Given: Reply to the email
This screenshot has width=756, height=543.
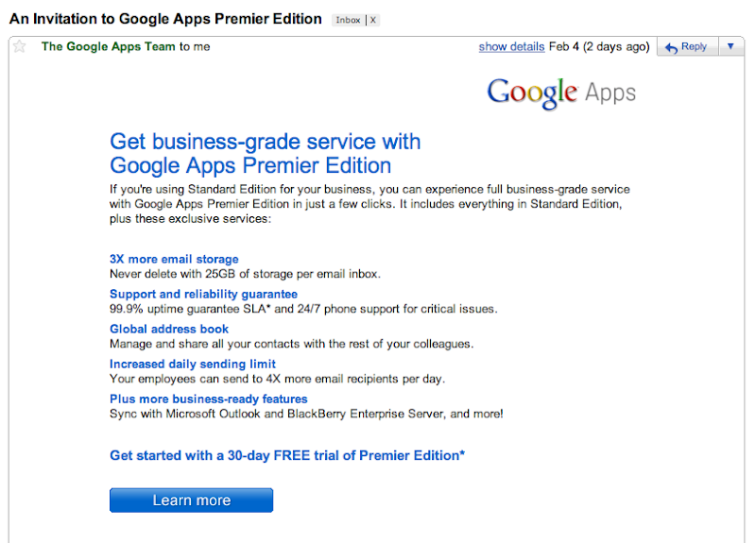Looking at the screenshot, I should click(694, 46).
